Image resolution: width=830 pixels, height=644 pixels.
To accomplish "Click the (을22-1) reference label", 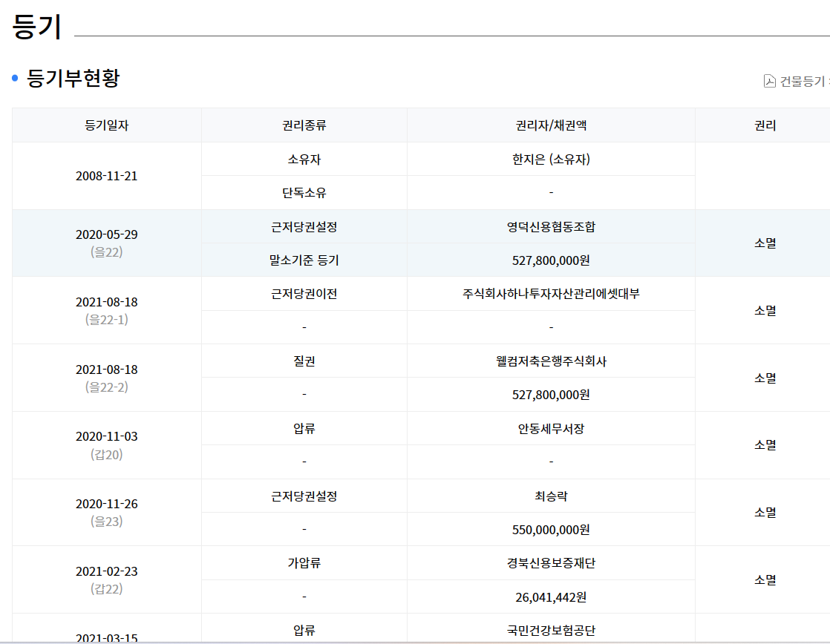I will tap(106, 320).
